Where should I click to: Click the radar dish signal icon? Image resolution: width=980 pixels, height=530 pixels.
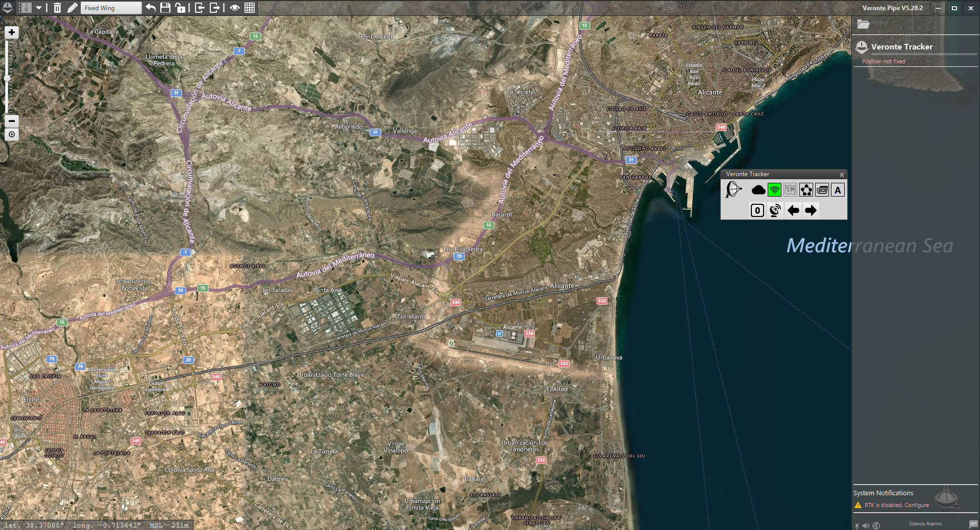775,210
